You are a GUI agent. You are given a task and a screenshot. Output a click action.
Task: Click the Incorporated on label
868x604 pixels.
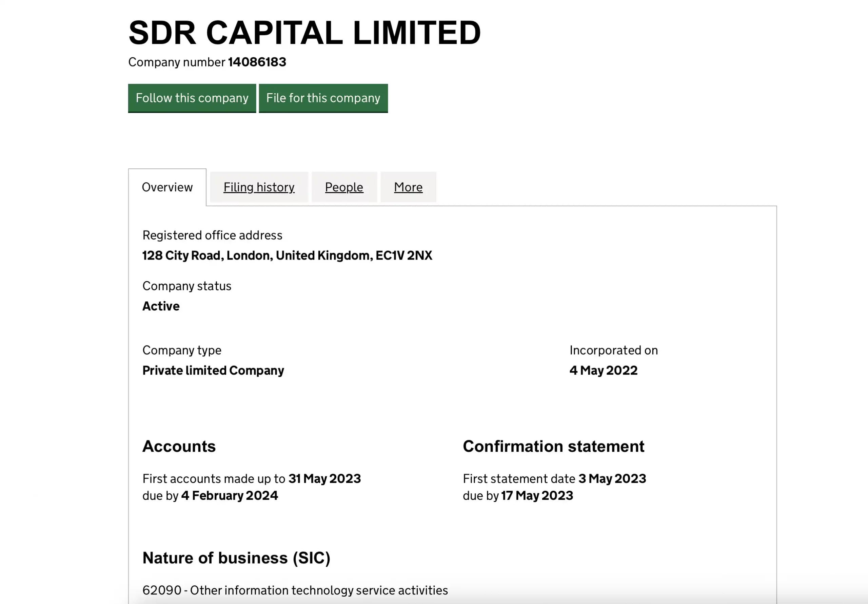(614, 351)
